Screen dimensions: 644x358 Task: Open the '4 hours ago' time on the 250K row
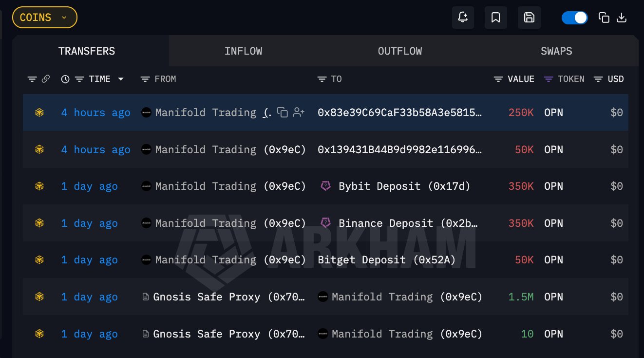pos(95,113)
